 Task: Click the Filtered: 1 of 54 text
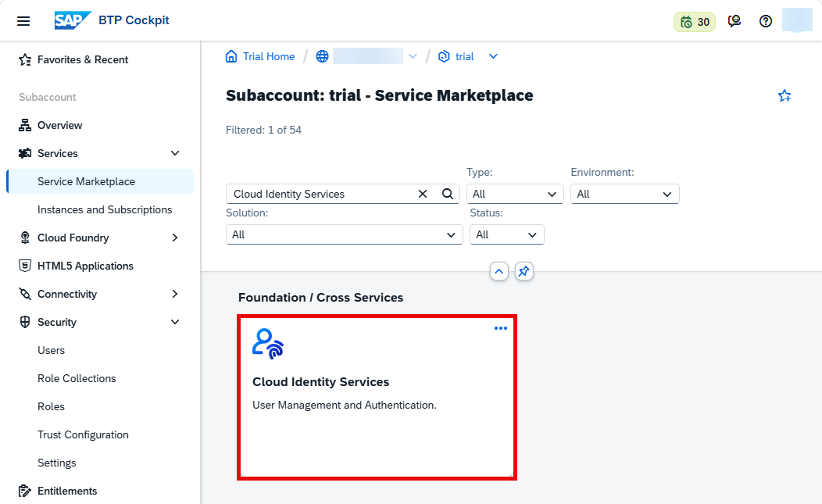coord(263,130)
